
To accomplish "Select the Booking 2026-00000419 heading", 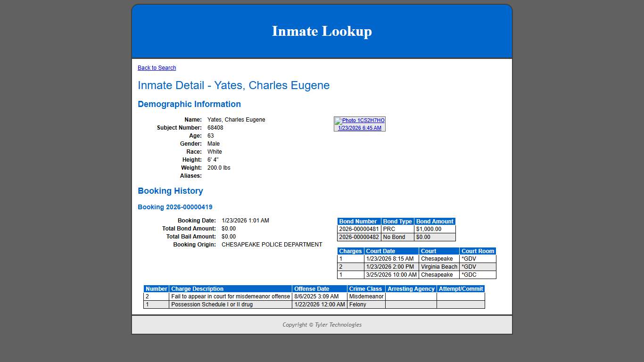I will (x=175, y=207).
